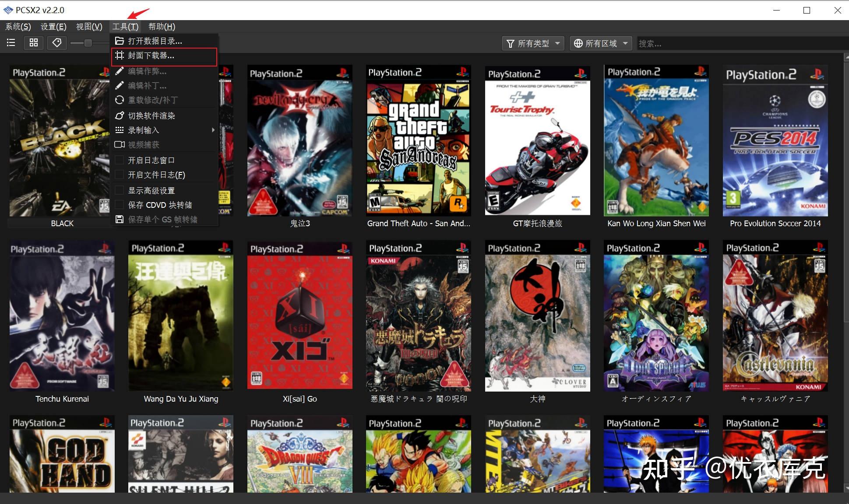Viewport: 849px width, 504px height.
Task: Select the 切换软件渲染 pen-toggle icon
Action: tap(120, 115)
